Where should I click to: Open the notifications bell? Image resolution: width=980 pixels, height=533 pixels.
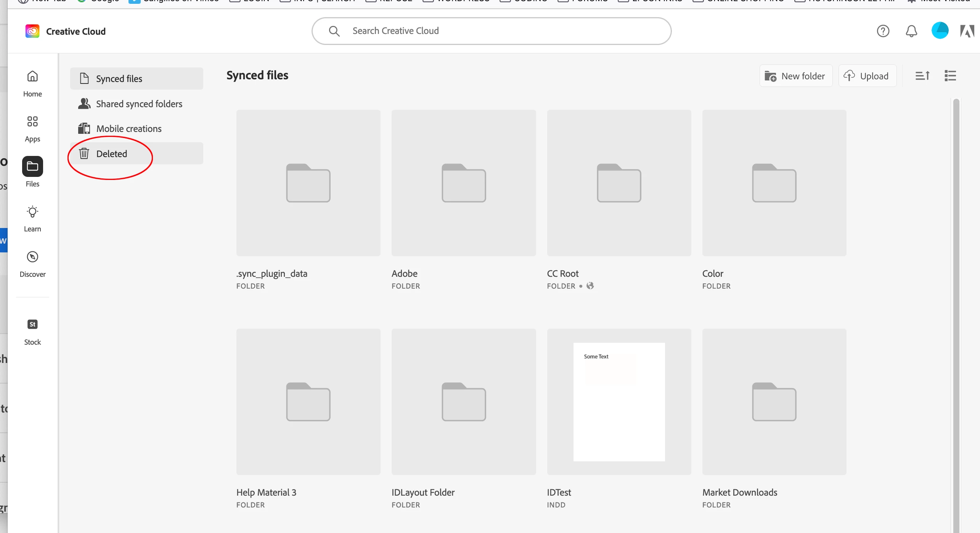[x=911, y=31]
